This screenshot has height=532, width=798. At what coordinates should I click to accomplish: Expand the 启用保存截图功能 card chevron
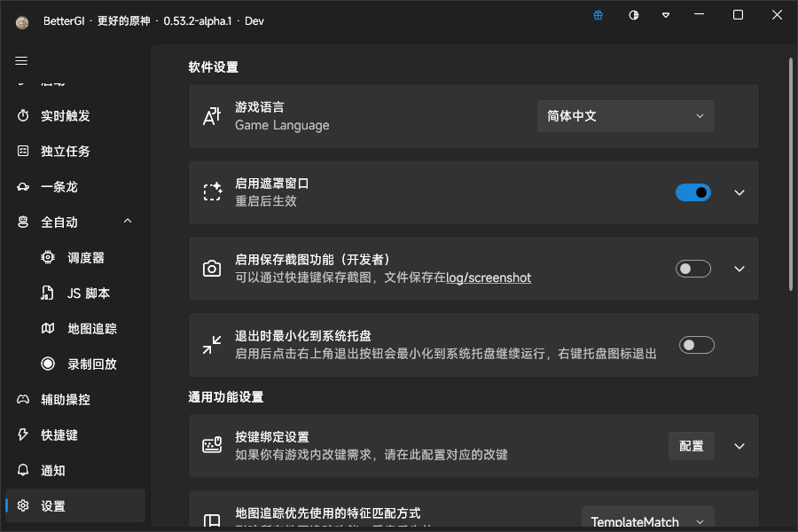click(x=739, y=269)
